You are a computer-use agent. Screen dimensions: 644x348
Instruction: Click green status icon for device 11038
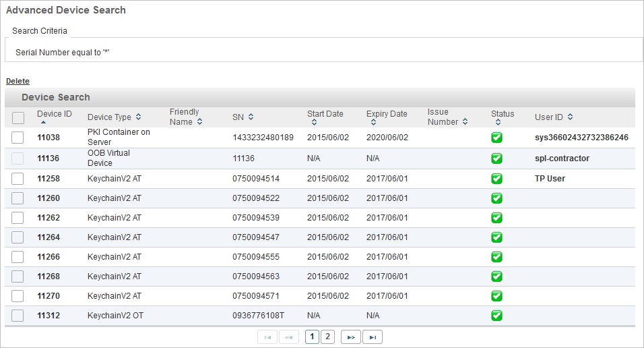496,138
